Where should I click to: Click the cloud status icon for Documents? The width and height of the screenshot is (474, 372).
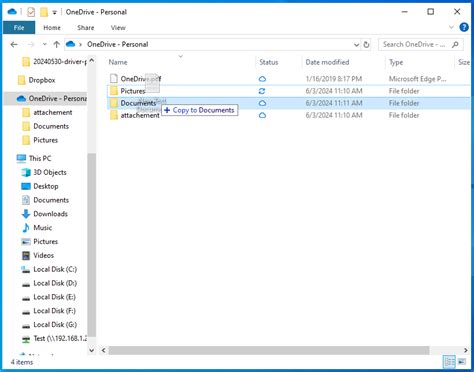pos(262,103)
